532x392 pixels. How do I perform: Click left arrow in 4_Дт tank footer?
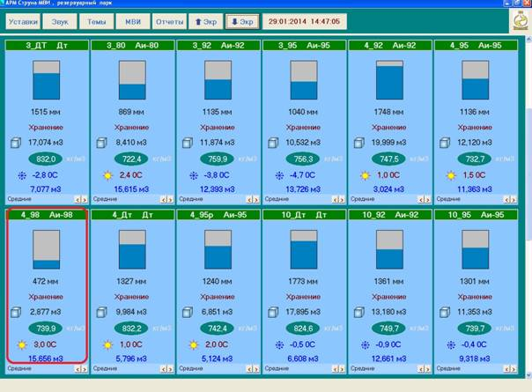164,369
